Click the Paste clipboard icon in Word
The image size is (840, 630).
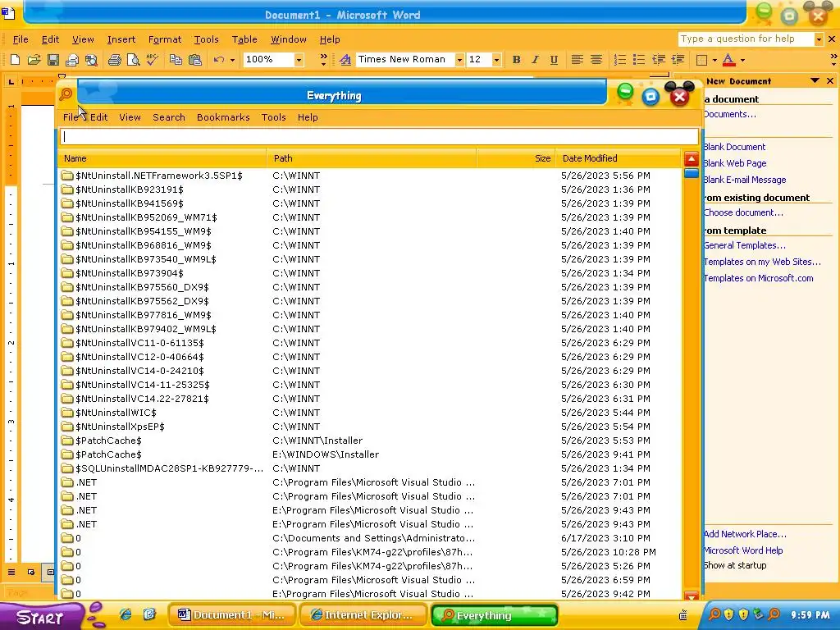click(x=194, y=59)
